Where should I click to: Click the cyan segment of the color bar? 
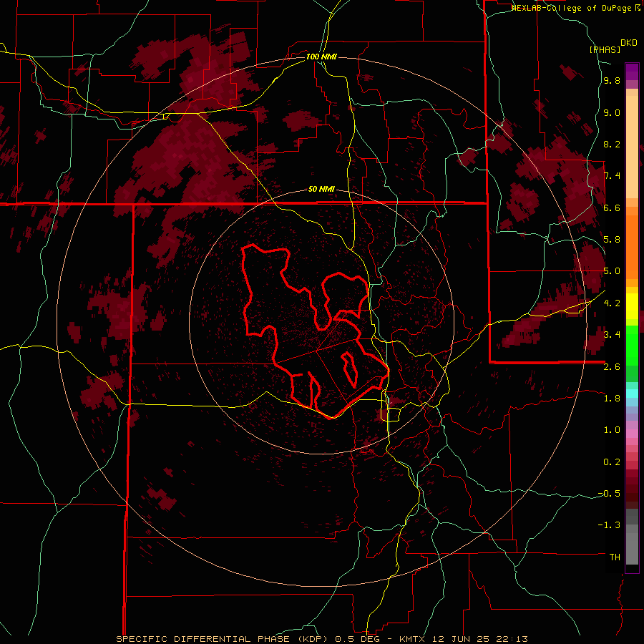[x=632, y=394]
